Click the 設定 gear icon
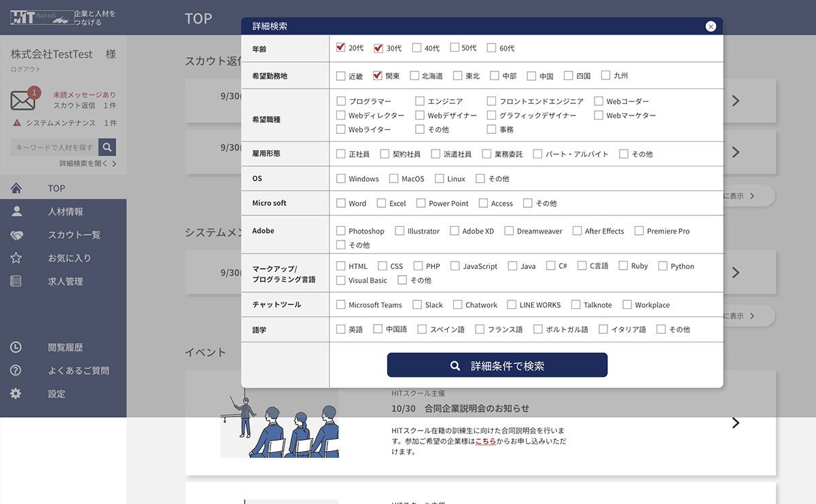 (16, 393)
